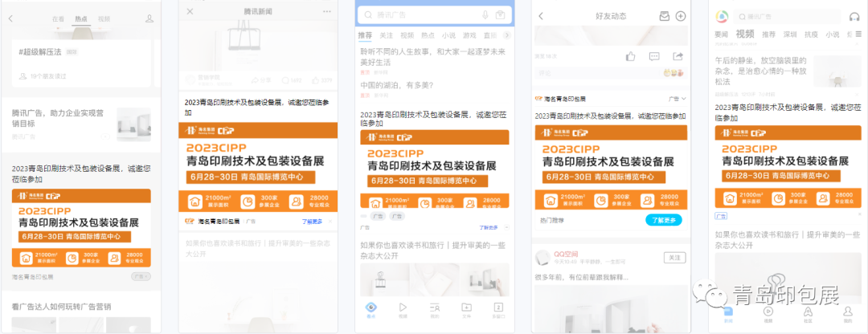Screen dimensions: 868x334
Task: Click the 腾讯广告 search field with microphone
Action: click(435, 15)
